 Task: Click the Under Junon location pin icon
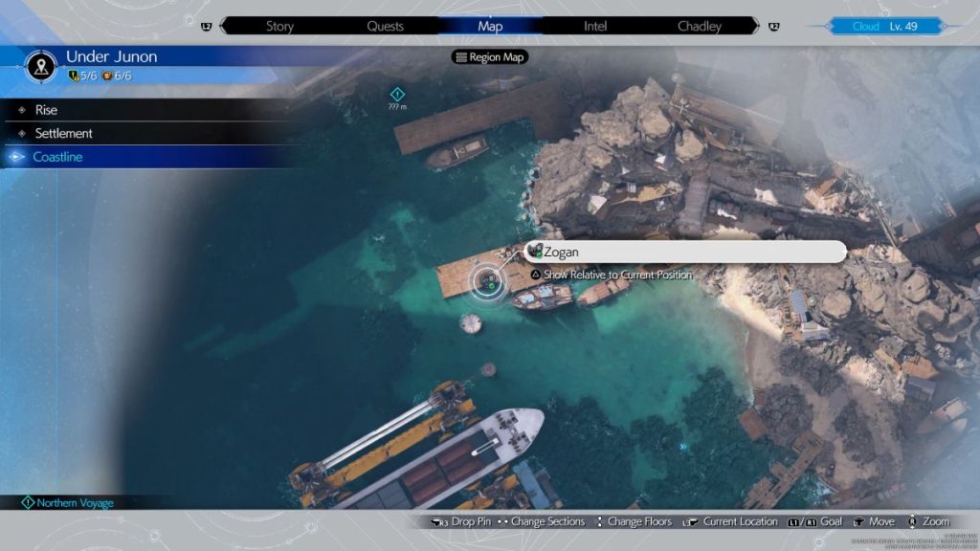pos(40,66)
